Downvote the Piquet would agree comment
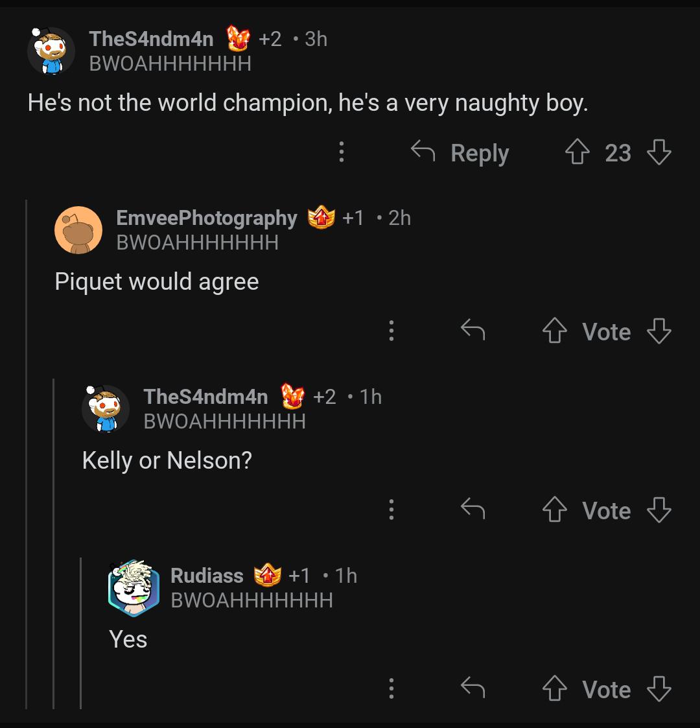 coord(660,332)
